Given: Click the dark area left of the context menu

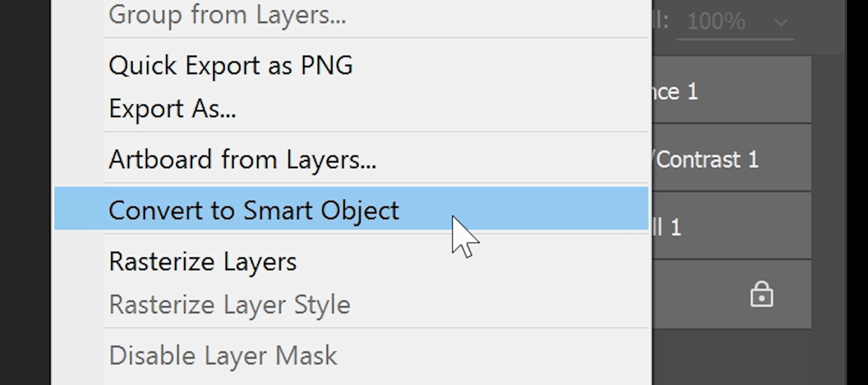Looking at the screenshot, I should [25, 191].
